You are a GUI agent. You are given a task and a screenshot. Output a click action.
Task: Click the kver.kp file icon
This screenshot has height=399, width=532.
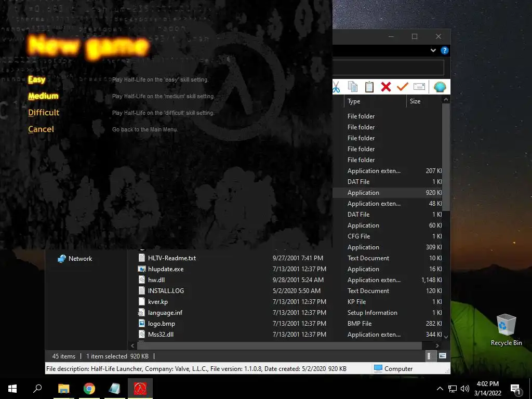[x=142, y=302]
